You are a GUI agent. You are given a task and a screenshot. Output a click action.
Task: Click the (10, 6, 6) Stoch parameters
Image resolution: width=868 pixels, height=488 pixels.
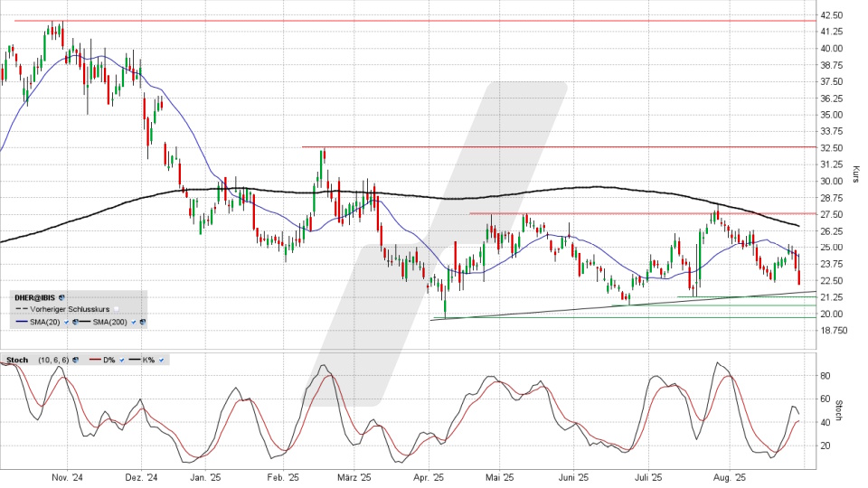click(53, 360)
